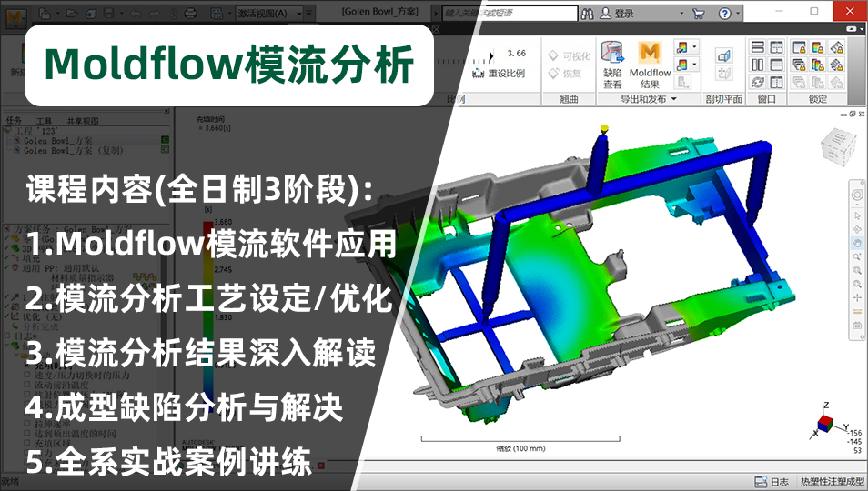Close the project panel with its X button
Image resolution: width=868 pixels, height=491 pixels.
point(167,111)
